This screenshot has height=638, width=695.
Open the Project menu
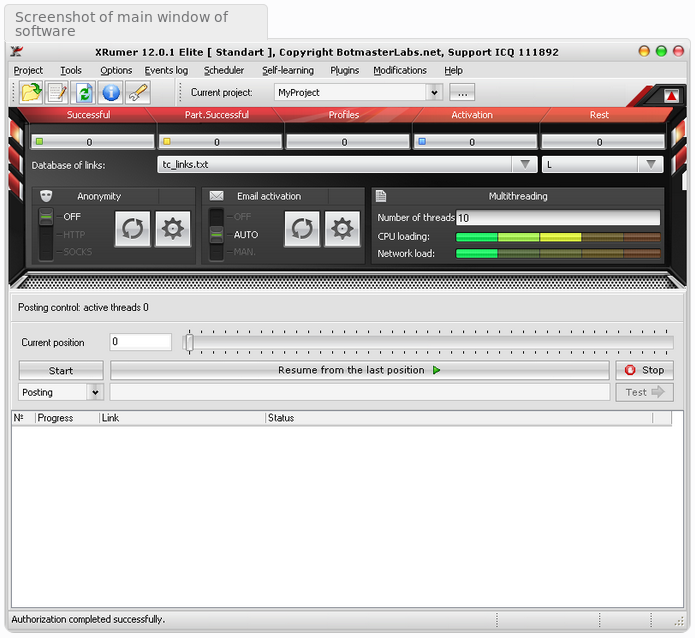[28, 70]
